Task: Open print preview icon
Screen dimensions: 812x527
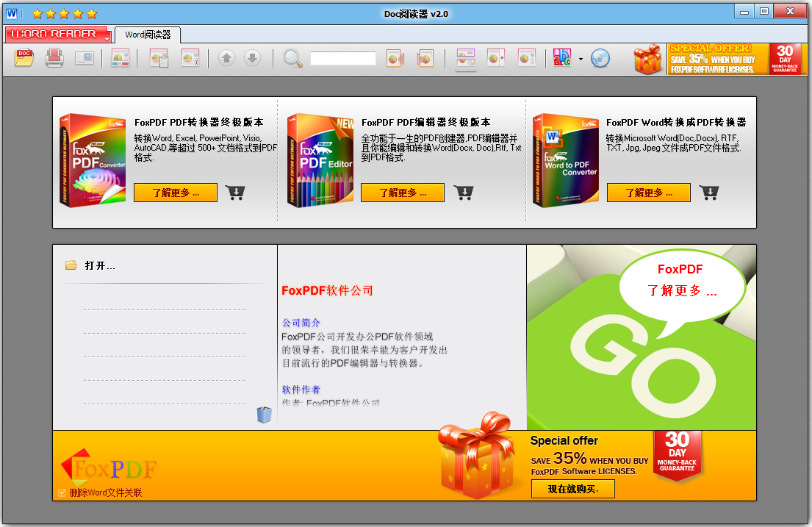Action: 85,58
